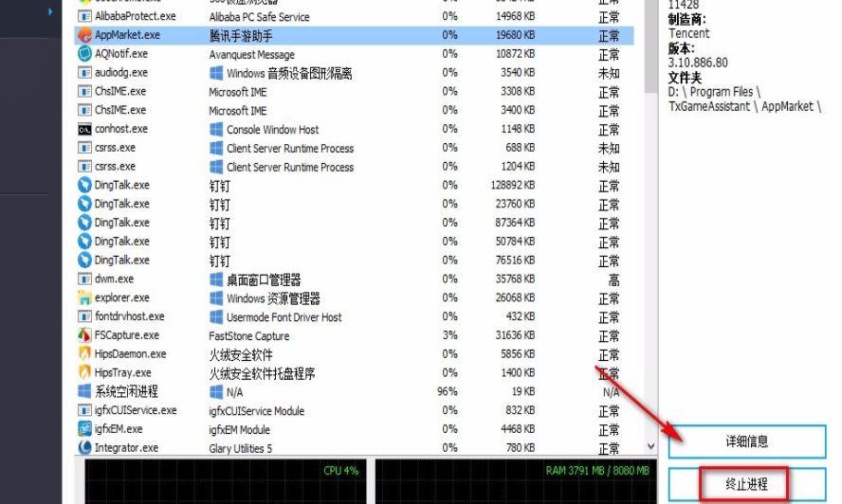Click scroll-down arrow of process list
Screen dimensions: 842x504
click(x=650, y=446)
